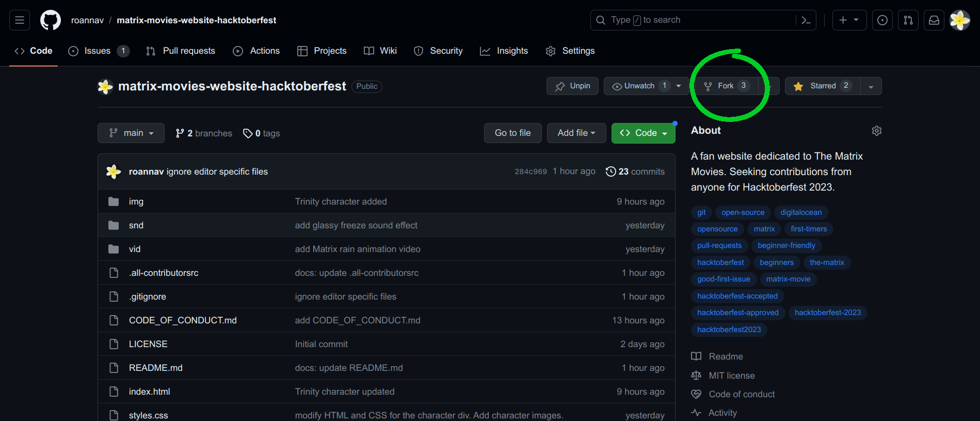Image resolution: width=980 pixels, height=421 pixels.
Task: Switch to the Wiki tab
Action: pyautogui.click(x=380, y=51)
